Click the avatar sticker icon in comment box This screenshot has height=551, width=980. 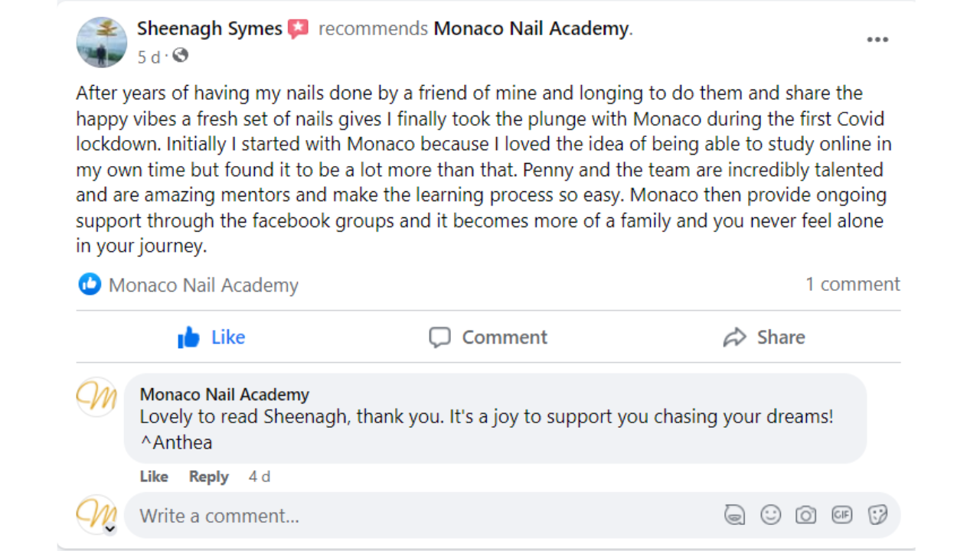pyautogui.click(x=734, y=515)
